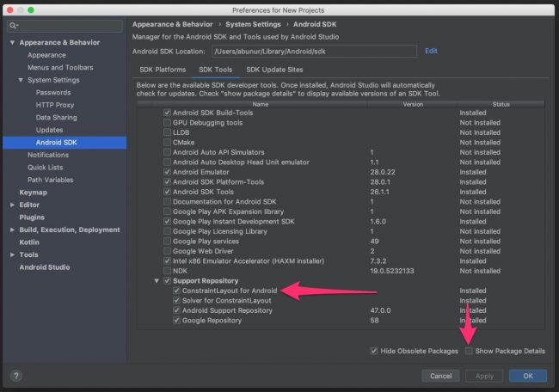The width and height of the screenshot is (559, 392).
Task: Check the LLDB checkbox
Action: click(x=167, y=132)
